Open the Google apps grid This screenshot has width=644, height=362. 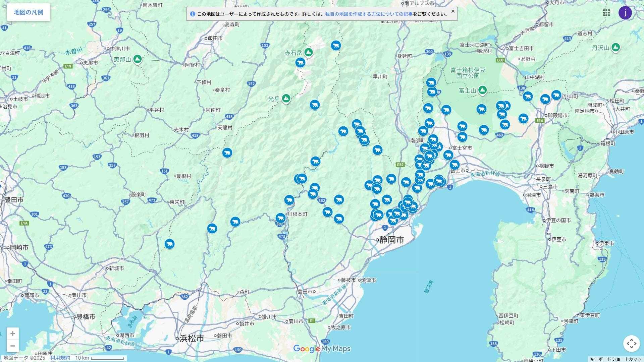click(606, 13)
